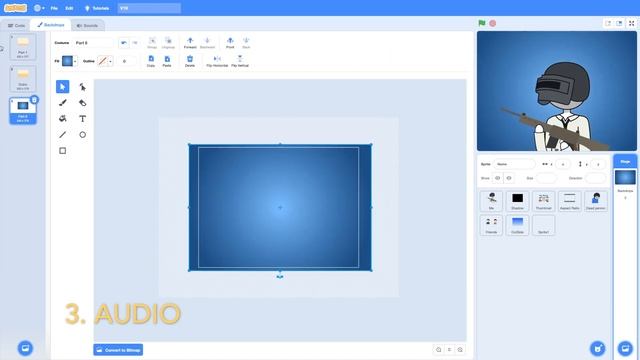640x360 pixels.
Task: Flip the selection vertically
Action: (240, 61)
